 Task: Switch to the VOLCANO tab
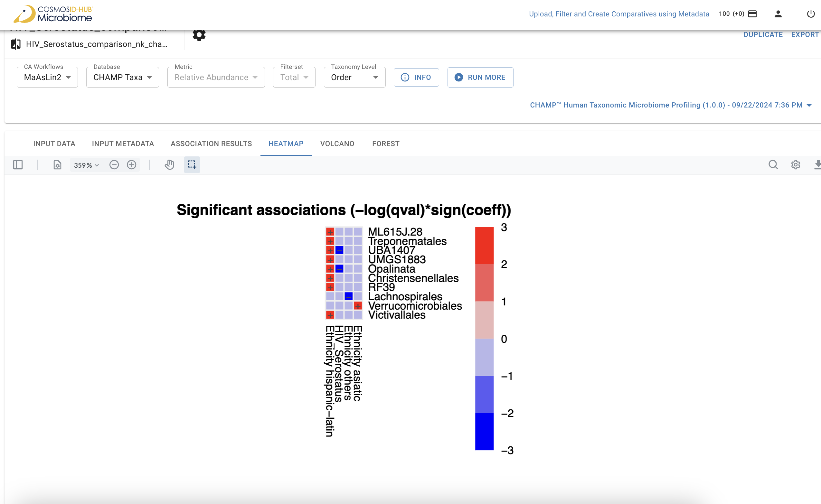(337, 144)
